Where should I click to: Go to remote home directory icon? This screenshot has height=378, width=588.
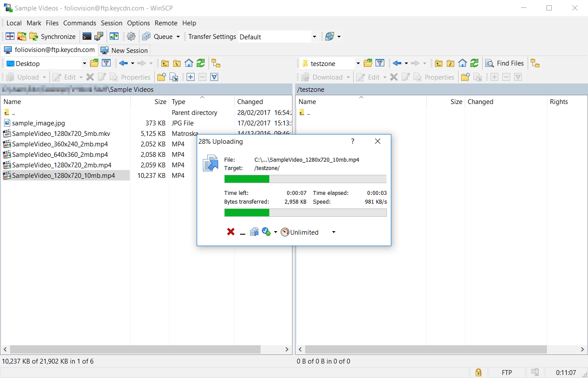(463, 63)
